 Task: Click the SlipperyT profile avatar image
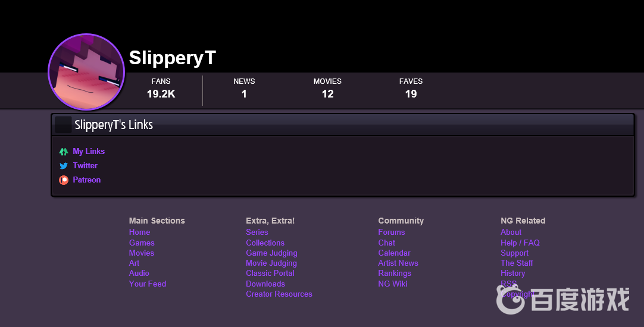(86, 72)
